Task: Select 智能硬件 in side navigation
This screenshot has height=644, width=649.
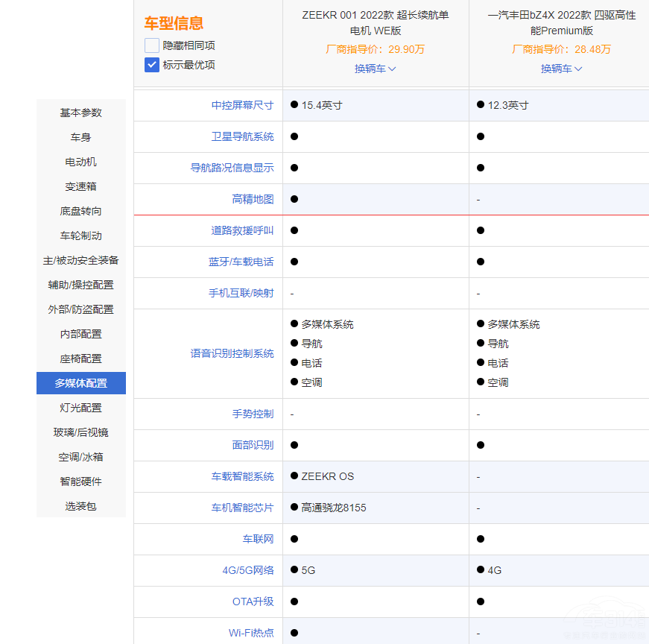Action: pos(81,482)
